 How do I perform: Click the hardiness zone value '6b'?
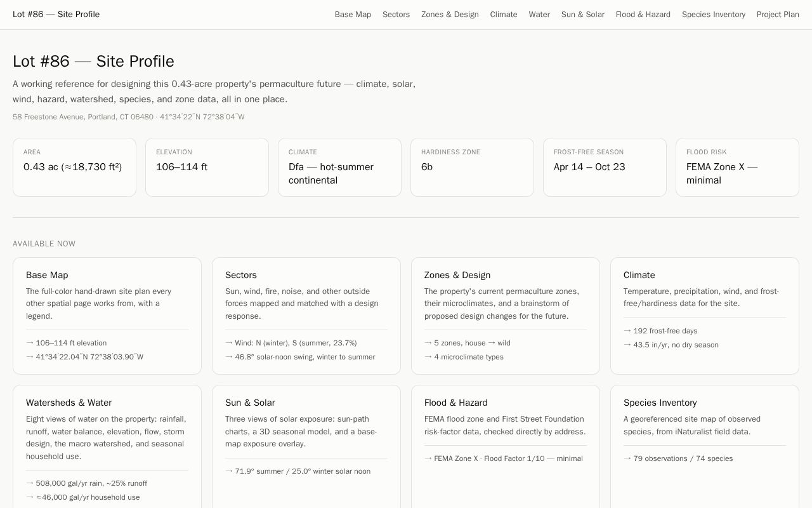point(427,167)
